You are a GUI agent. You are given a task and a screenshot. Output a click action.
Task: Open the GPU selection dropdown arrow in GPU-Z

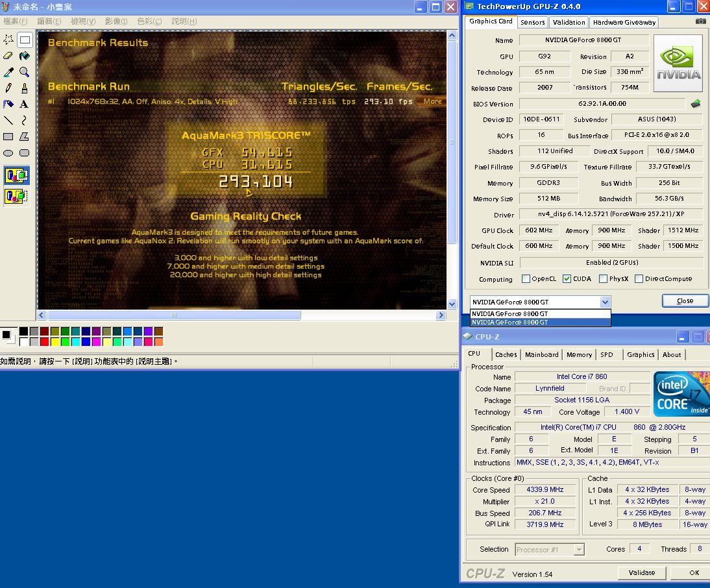pyautogui.click(x=605, y=302)
